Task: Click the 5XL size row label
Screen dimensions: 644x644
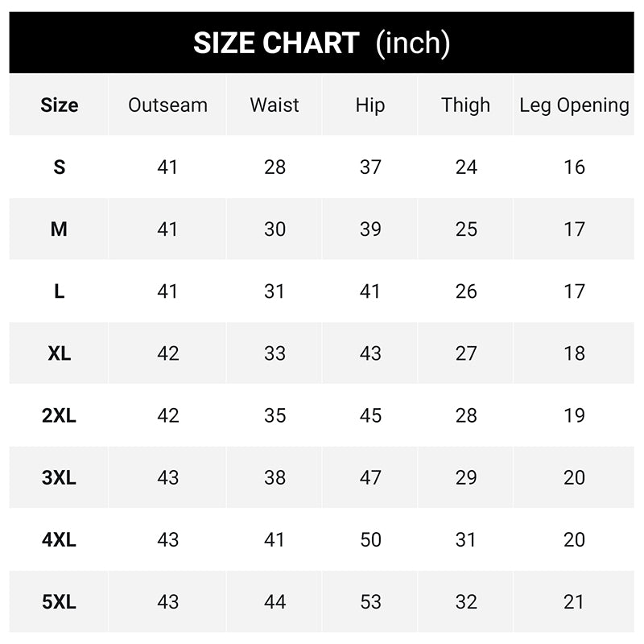Action: click(x=60, y=601)
